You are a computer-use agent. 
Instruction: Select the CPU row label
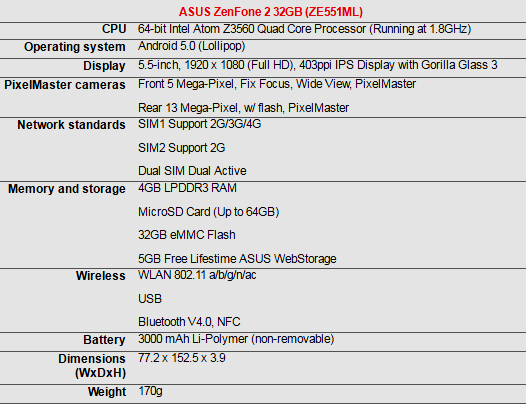(114, 29)
